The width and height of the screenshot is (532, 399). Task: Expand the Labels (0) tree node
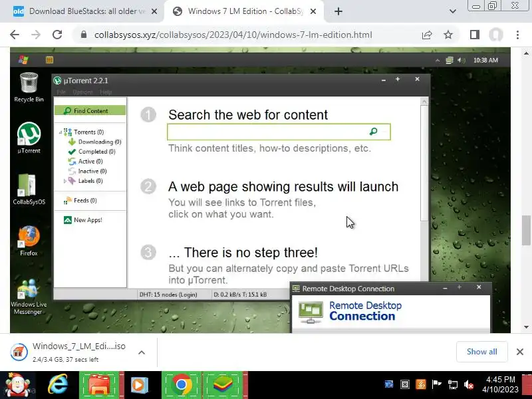pyautogui.click(x=65, y=181)
